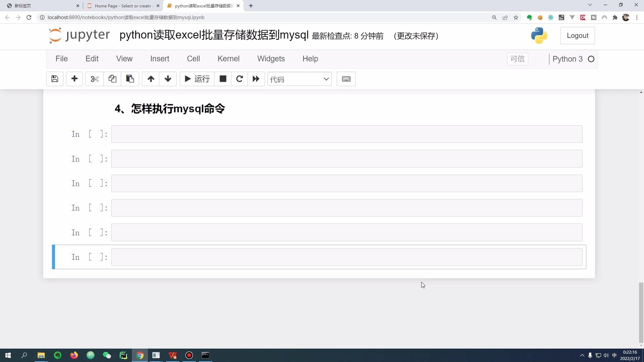Open the cell type dropdown
The image size is (644, 362).
299,79
